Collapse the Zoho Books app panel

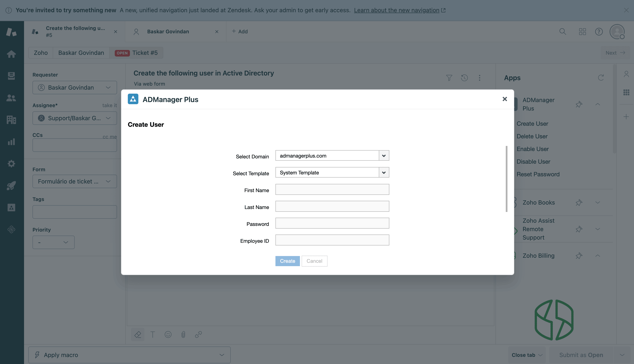point(598,203)
